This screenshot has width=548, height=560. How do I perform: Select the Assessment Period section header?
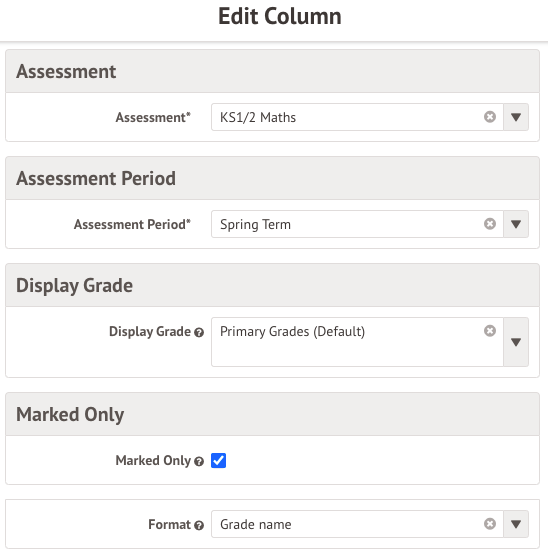[x=272, y=178]
